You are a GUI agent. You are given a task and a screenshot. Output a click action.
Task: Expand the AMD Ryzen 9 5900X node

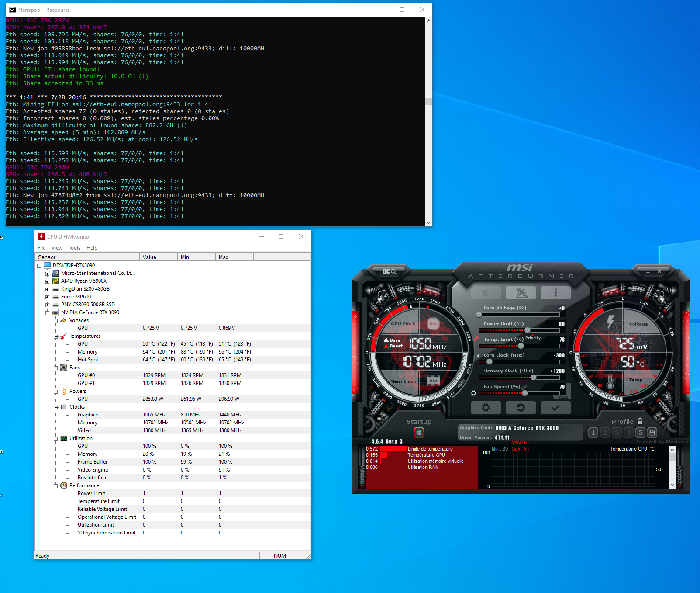tap(47, 281)
